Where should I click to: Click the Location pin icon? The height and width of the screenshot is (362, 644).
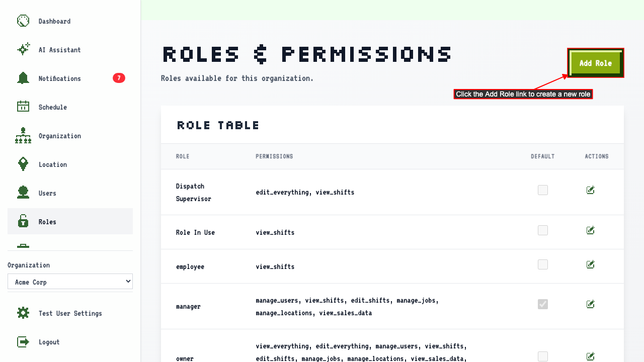tap(23, 164)
